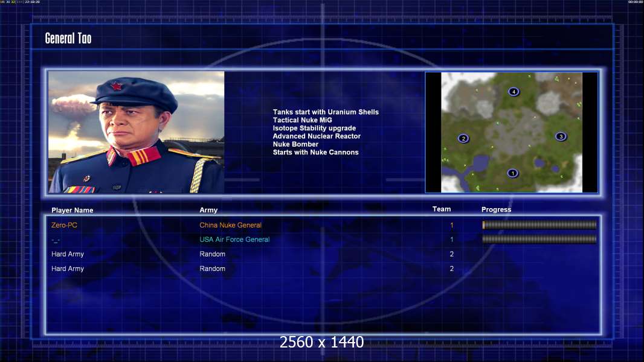This screenshot has height=362, width=644.
Task: Click China Nuke General army entry
Action: [x=230, y=225]
